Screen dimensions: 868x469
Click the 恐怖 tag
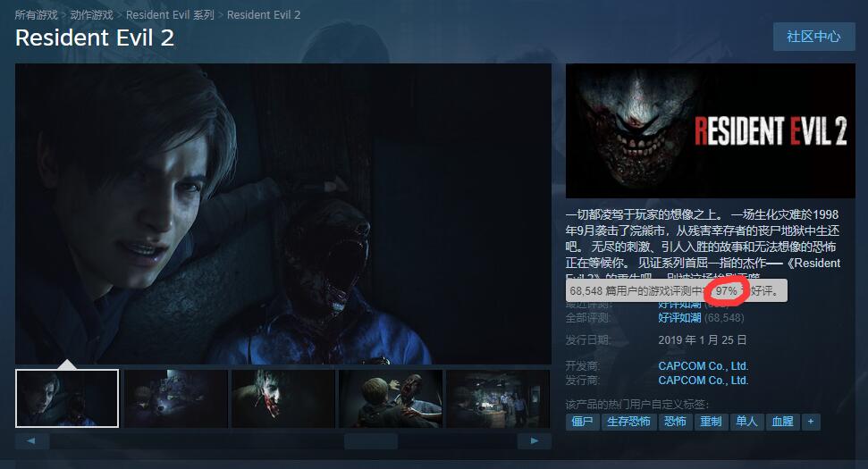(x=675, y=422)
